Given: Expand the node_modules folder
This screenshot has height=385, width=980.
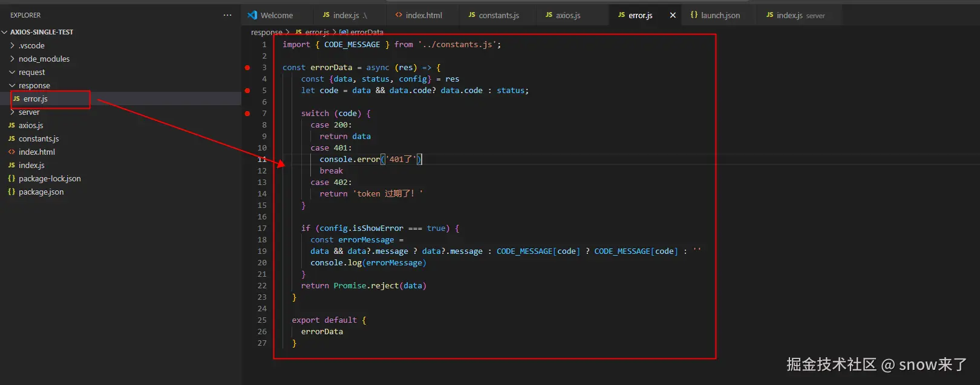Looking at the screenshot, I should click(44, 59).
